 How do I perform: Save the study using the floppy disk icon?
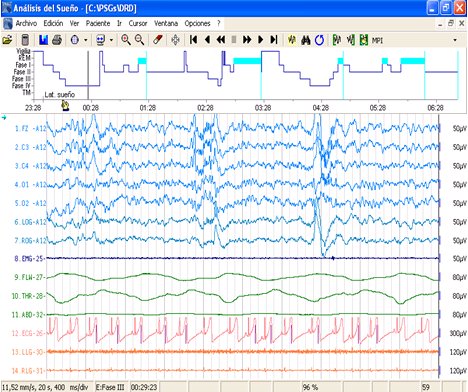click(43, 40)
